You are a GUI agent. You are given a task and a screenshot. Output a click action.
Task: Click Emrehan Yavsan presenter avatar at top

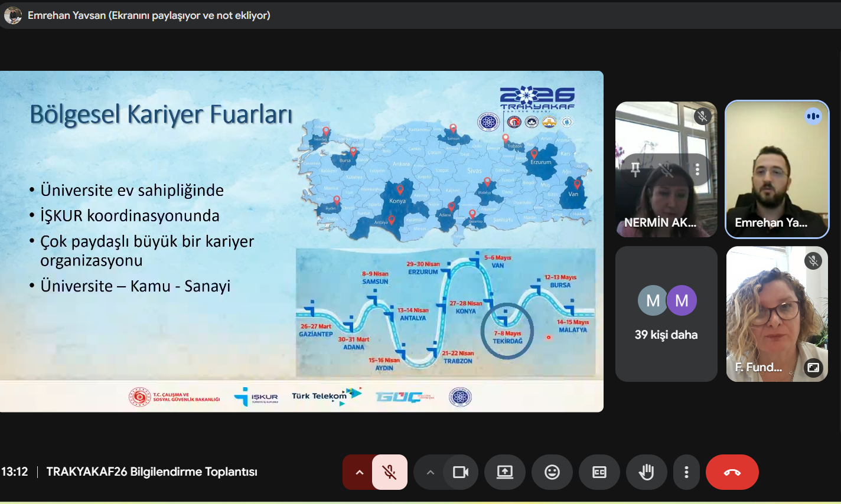(x=13, y=15)
